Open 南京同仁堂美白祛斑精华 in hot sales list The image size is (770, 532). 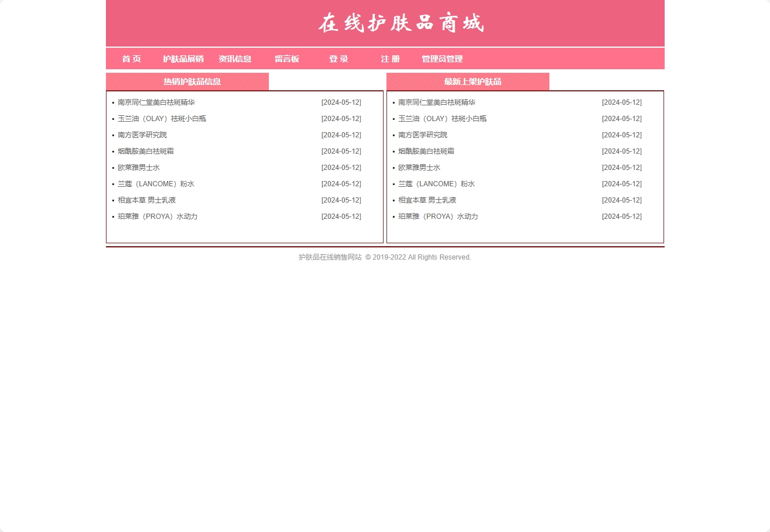(155, 102)
